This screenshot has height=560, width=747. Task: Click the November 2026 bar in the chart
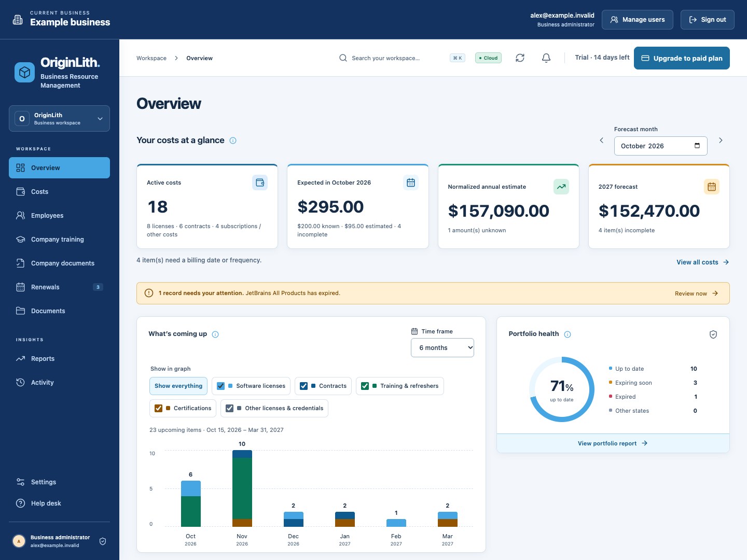(242, 488)
